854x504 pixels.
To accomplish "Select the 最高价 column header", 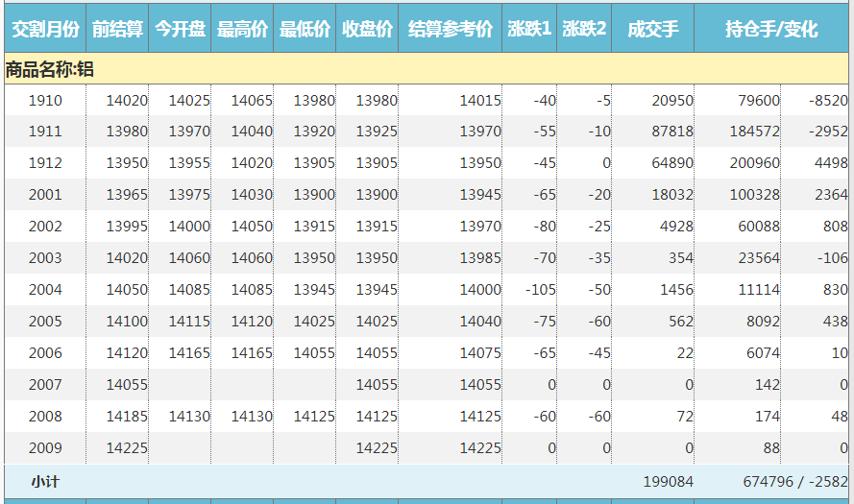I will click(242, 30).
